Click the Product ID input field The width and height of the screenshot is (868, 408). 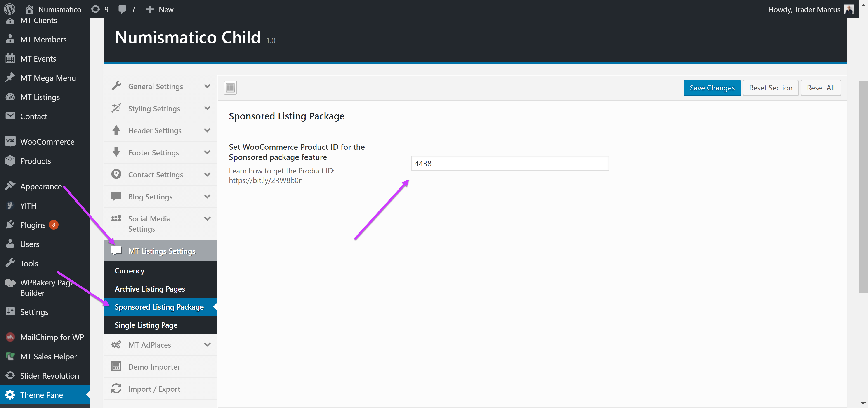(x=509, y=164)
